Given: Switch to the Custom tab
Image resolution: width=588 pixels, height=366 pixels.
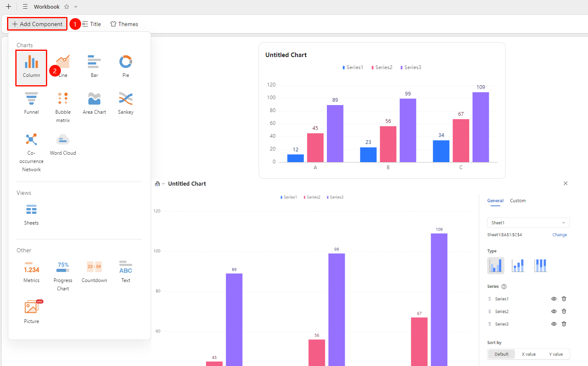Looking at the screenshot, I should click(x=518, y=201).
